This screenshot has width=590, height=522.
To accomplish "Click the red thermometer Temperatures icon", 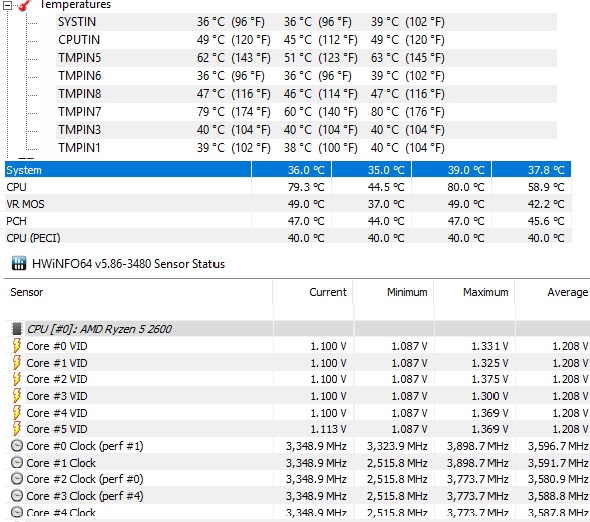I will [x=25, y=5].
